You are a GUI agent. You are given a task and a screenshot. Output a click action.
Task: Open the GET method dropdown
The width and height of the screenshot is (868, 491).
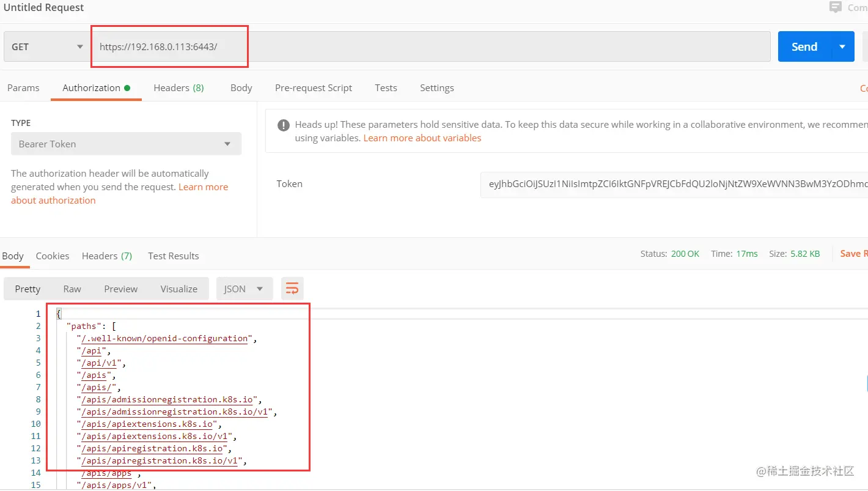click(x=46, y=46)
